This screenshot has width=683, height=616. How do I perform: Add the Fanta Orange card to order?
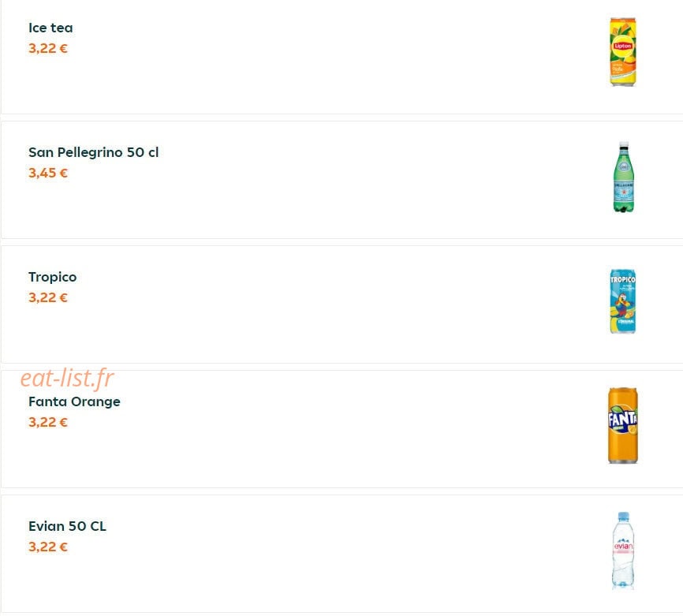[342, 429]
